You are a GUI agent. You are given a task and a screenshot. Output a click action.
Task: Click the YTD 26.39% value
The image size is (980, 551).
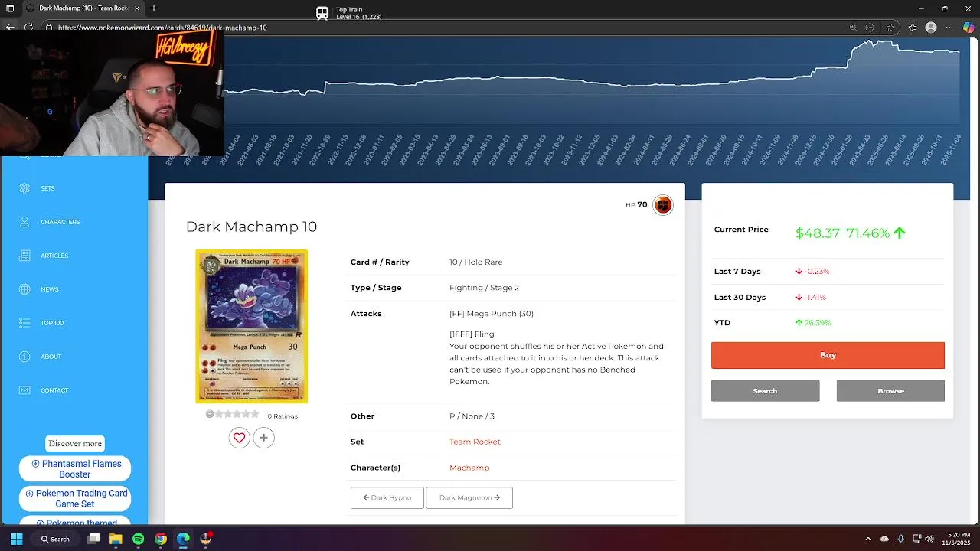(x=818, y=323)
